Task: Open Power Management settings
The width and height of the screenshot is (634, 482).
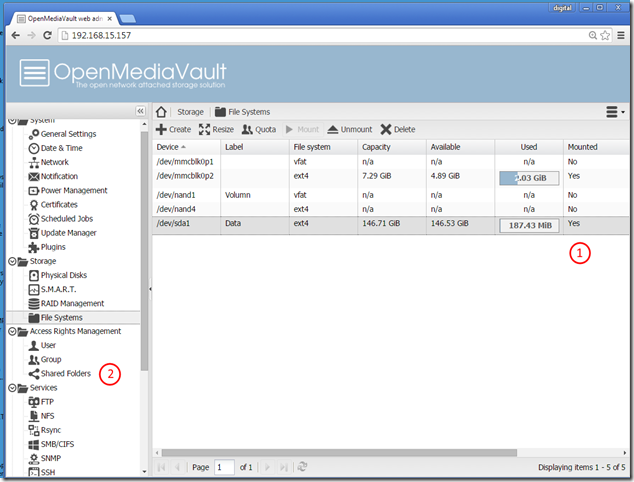Action: pos(68,190)
